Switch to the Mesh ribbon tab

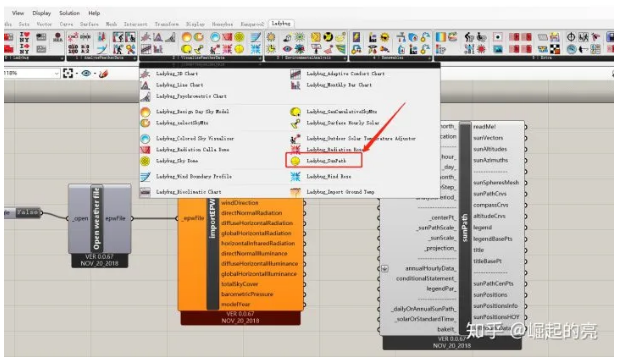click(111, 24)
